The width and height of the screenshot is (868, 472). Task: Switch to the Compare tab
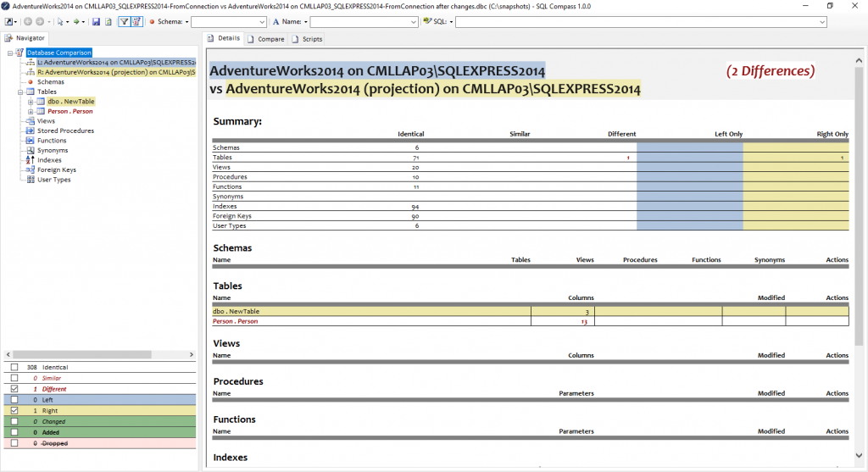click(266, 39)
